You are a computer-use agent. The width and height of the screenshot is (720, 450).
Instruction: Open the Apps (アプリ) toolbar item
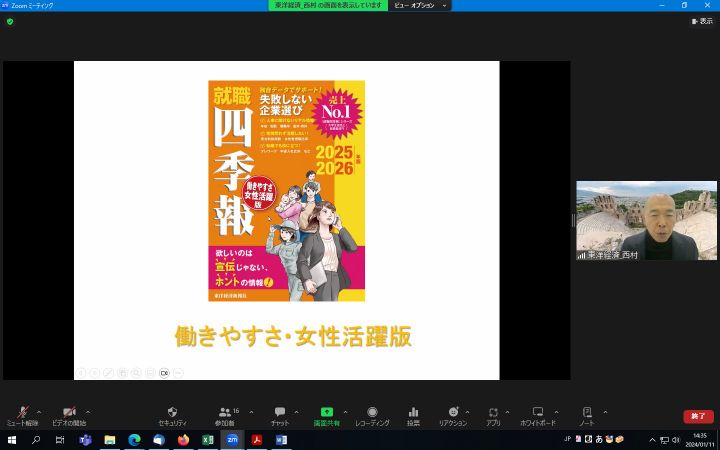pos(493,414)
